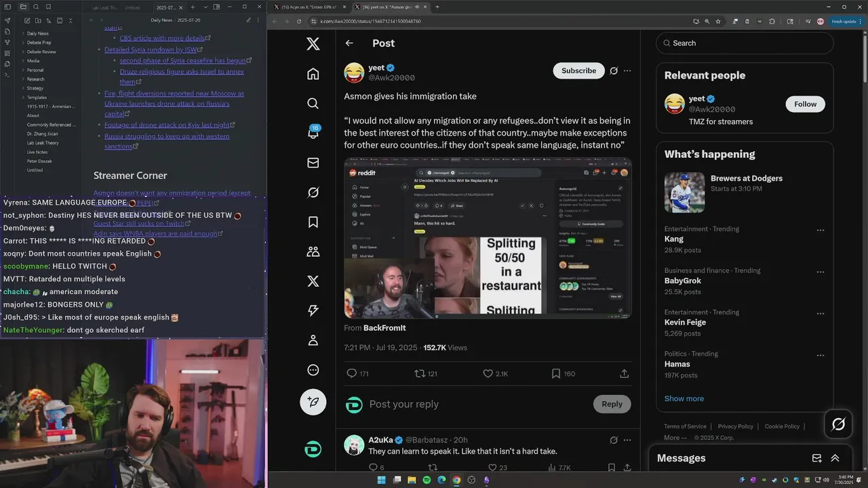Go back with the Post arrow
Image resolution: width=868 pixels, height=488 pixels.
click(349, 43)
